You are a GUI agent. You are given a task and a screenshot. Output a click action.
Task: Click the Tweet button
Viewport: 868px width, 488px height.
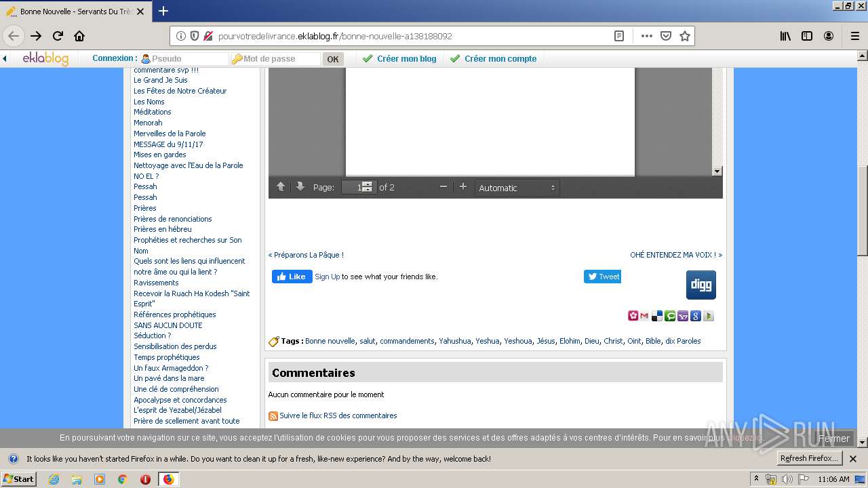[602, 277]
